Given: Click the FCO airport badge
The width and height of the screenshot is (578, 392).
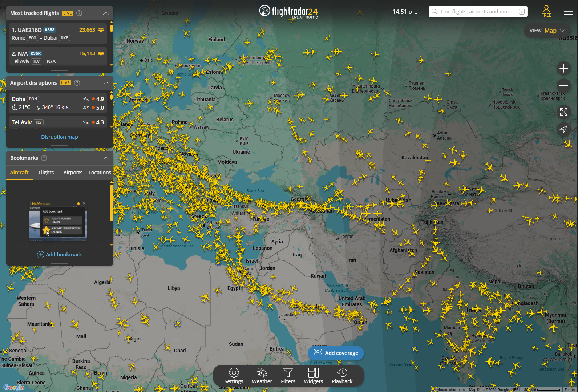Looking at the screenshot, I should tap(32, 38).
